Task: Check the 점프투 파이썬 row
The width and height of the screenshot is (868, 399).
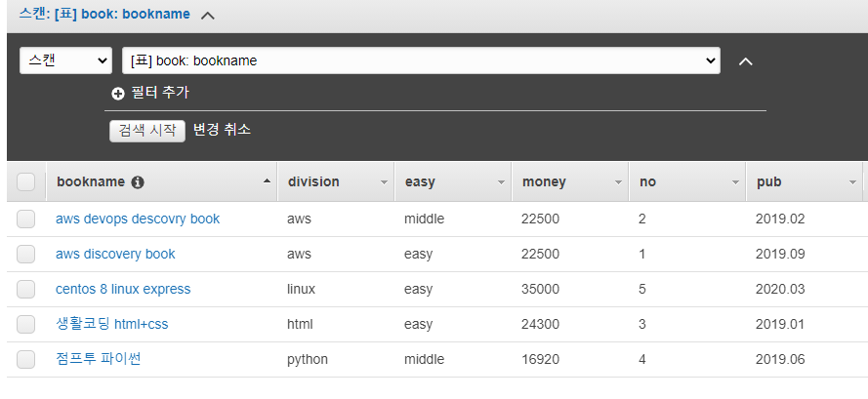Action: tap(26, 359)
